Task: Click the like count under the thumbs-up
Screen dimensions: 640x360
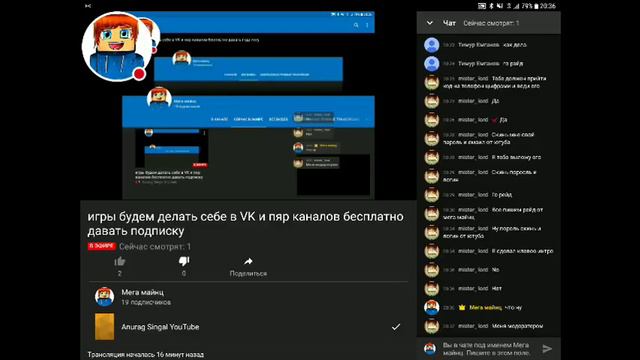Action: (x=120, y=273)
